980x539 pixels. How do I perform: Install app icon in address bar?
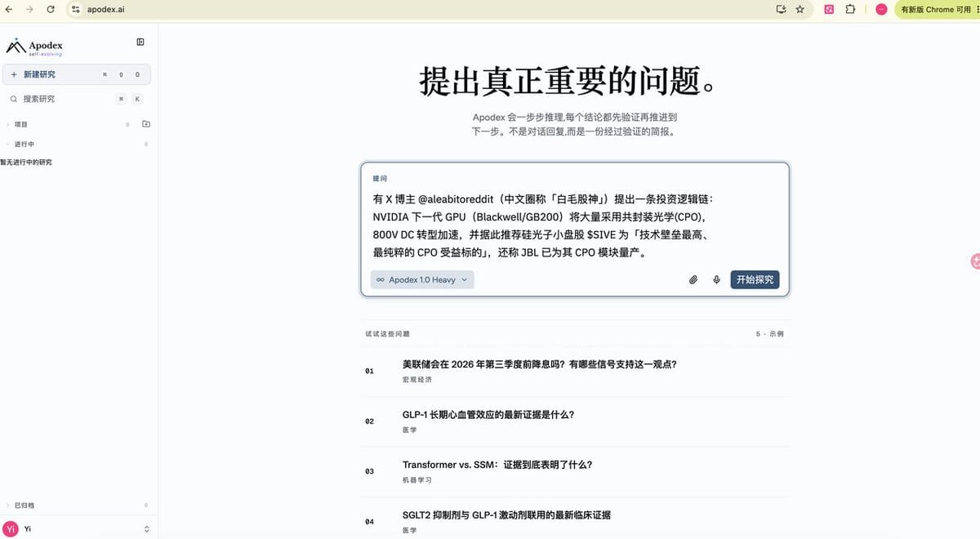(x=781, y=9)
